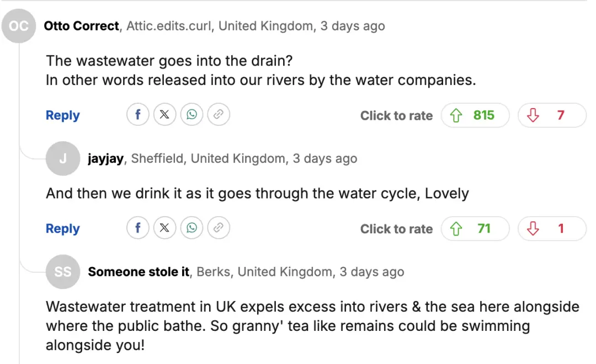Share Otto Correct's comment on Facebook
596x364 pixels.
click(x=138, y=115)
